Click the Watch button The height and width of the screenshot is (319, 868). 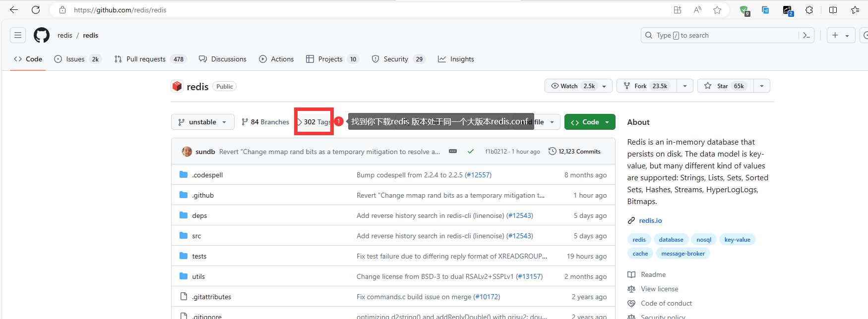tap(578, 86)
